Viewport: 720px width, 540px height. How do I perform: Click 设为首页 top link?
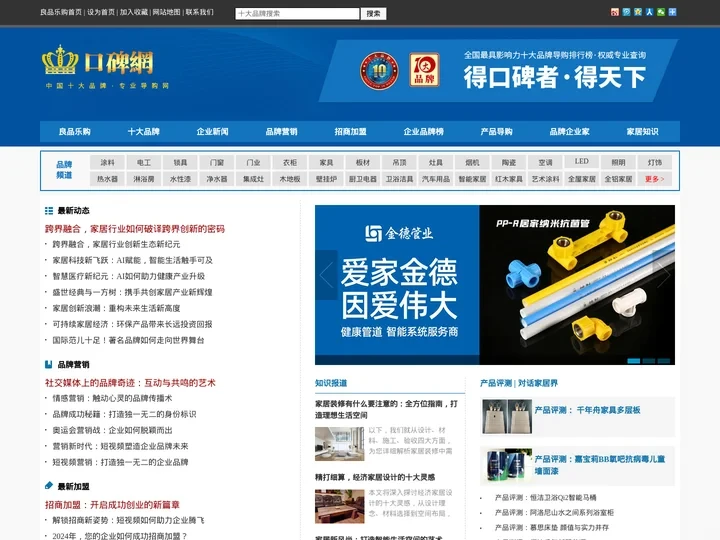(x=101, y=12)
